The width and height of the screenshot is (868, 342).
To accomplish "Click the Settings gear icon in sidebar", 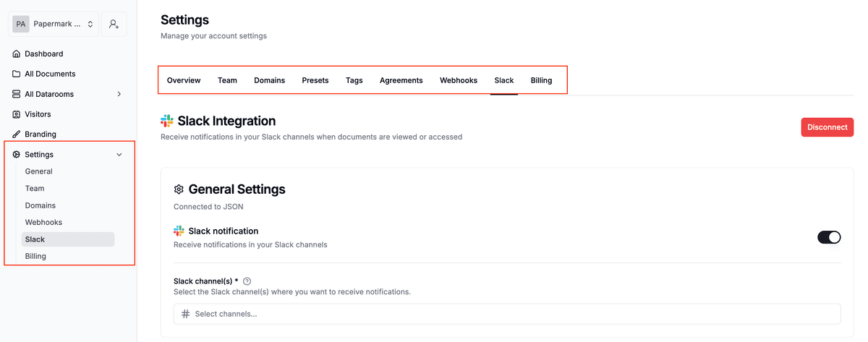I will pyautogui.click(x=17, y=154).
